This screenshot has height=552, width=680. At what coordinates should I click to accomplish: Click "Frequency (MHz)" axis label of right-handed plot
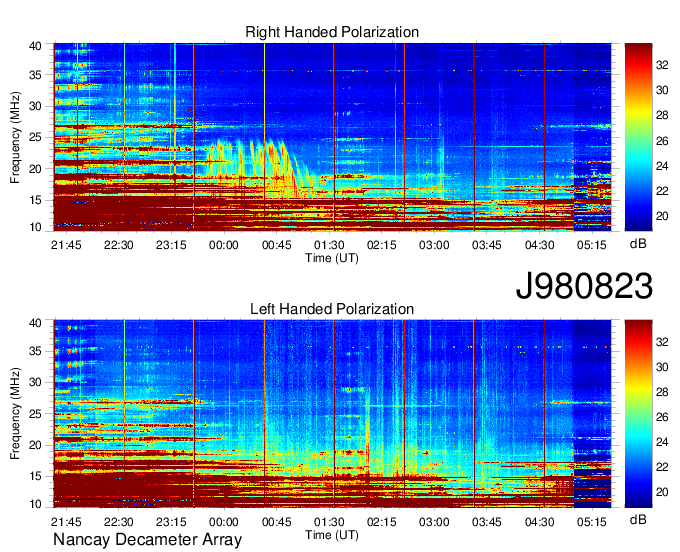pyautogui.click(x=15, y=137)
